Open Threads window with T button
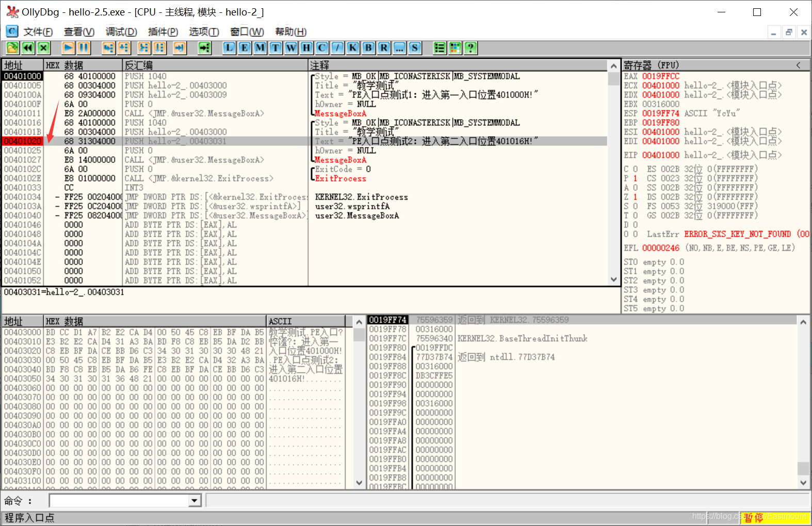Screen dimensions: 812x526 click(x=275, y=48)
